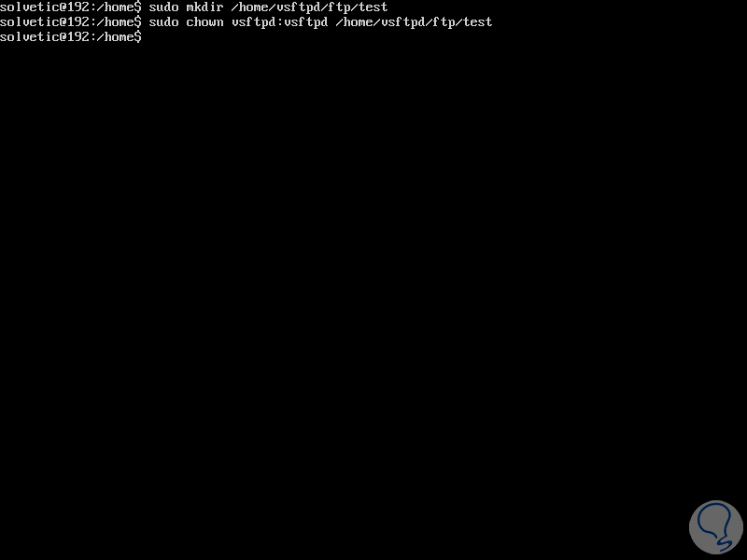Click the chown command word
The height and width of the screenshot is (560, 747).
(x=204, y=21)
